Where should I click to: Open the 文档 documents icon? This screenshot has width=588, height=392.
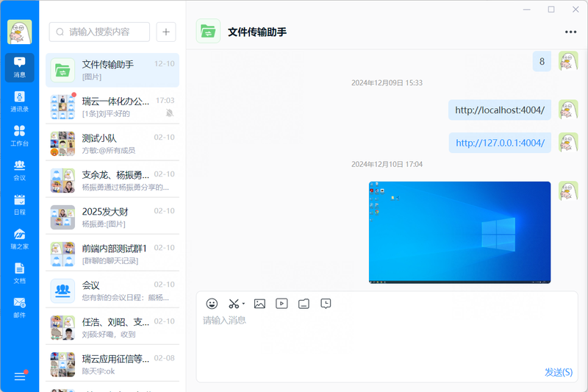click(20, 274)
